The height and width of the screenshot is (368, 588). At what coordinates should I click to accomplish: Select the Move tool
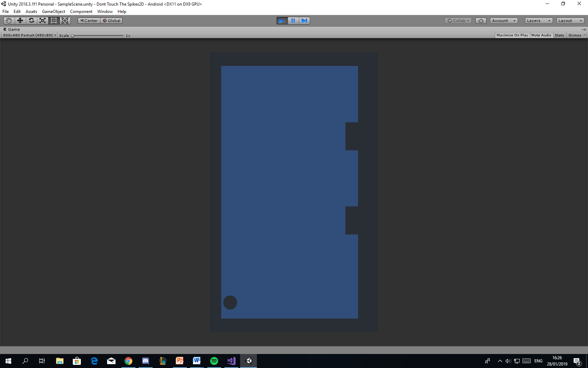click(20, 20)
